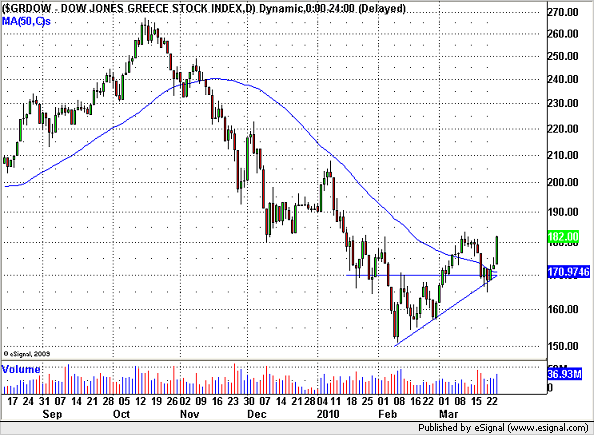Click the last date label 22 in March
The image size is (594, 435).
tap(492, 401)
